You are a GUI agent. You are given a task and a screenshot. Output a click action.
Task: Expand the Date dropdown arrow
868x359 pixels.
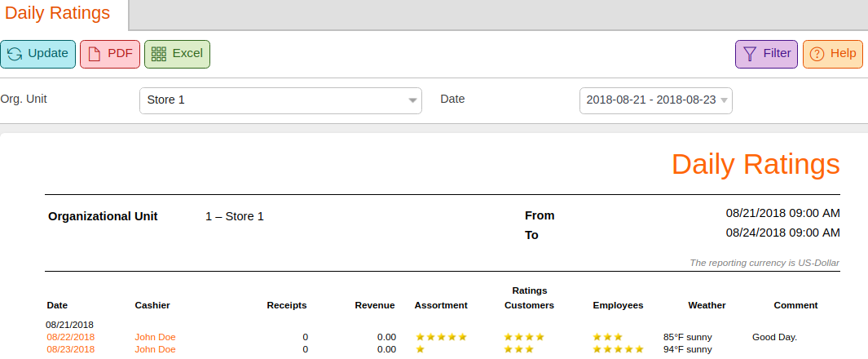click(x=724, y=101)
